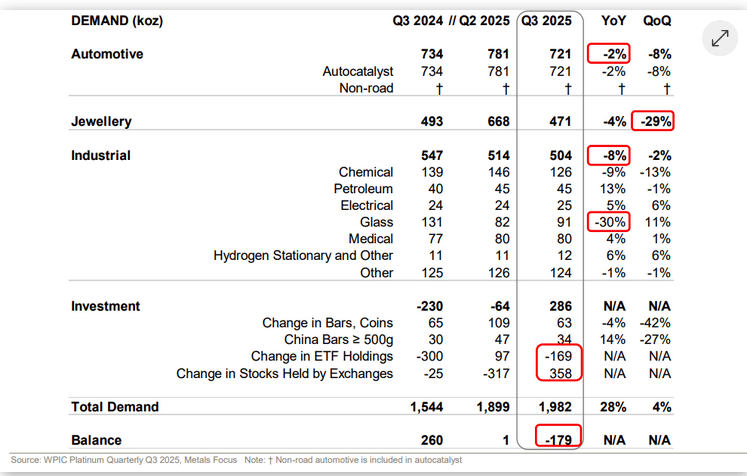Click the expand image icon
This screenshot has height=476, width=747.
pyautogui.click(x=720, y=39)
